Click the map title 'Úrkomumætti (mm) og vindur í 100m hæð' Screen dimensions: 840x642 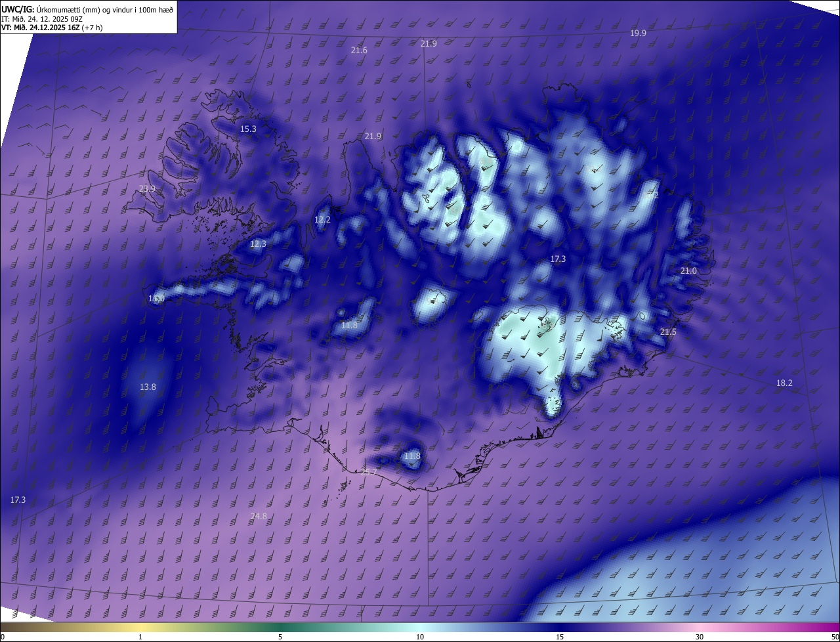tap(105, 9)
